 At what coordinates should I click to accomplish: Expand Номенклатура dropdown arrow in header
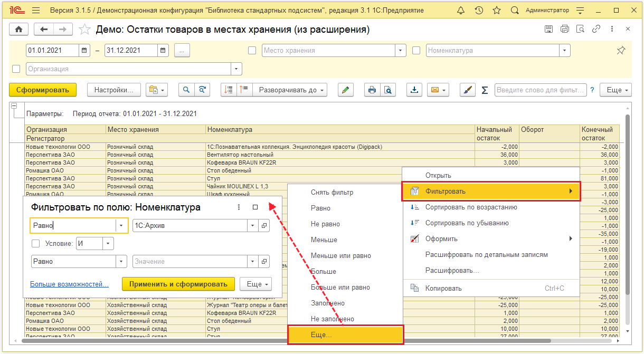(565, 51)
